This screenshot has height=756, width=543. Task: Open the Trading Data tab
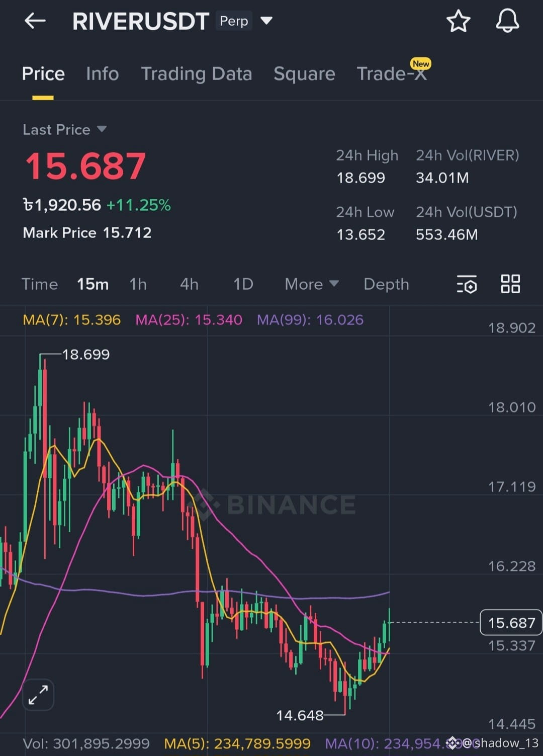point(196,74)
